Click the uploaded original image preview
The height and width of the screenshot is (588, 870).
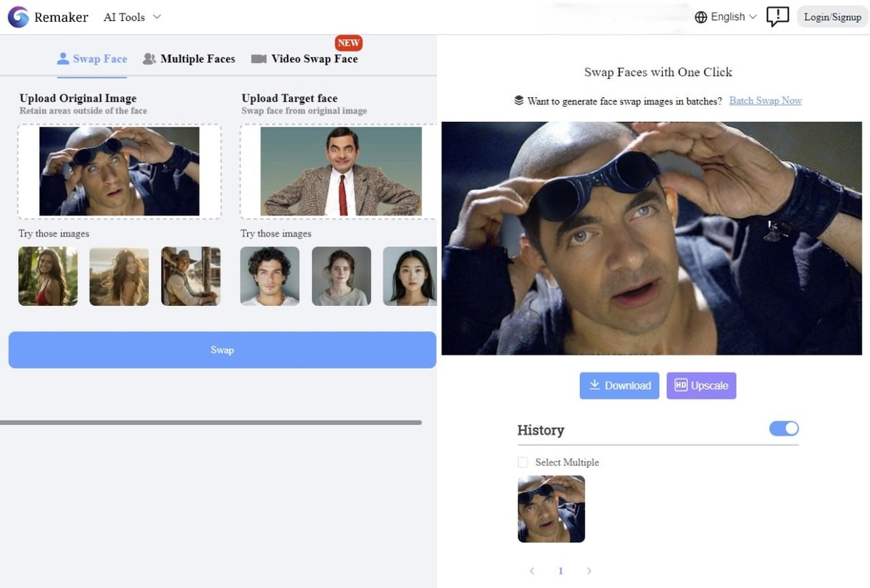point(120,171)
